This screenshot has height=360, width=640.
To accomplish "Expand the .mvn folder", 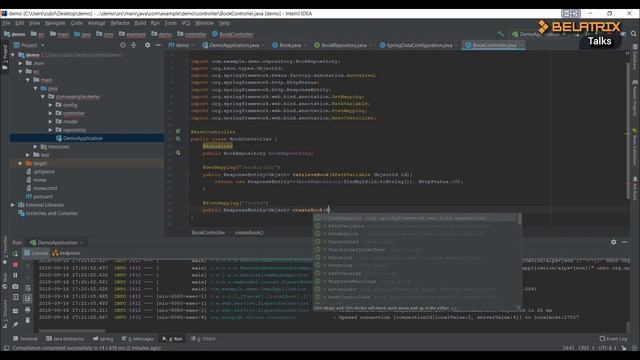I will [20, 63].
